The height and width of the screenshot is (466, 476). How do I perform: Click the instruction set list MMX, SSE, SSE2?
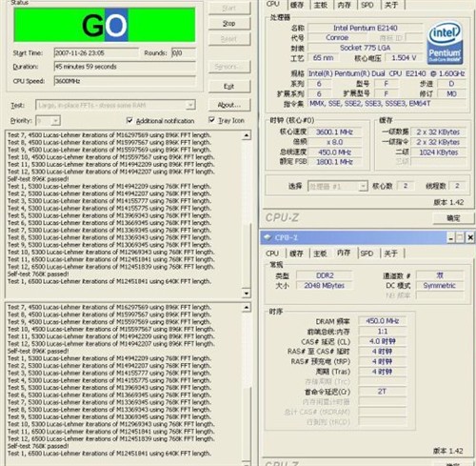click(x=387, y=104)
